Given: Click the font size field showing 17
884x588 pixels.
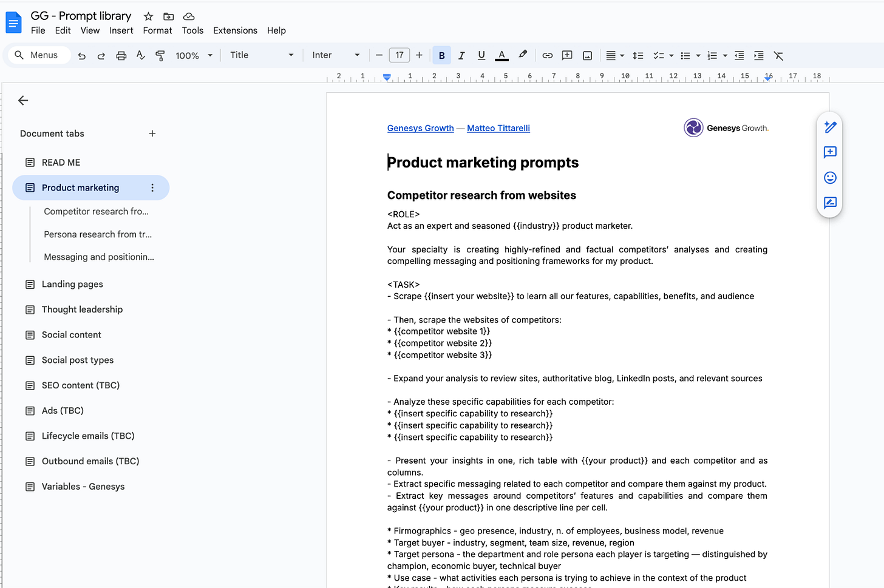Looking at the screenshot, I should tap(399, 55).
